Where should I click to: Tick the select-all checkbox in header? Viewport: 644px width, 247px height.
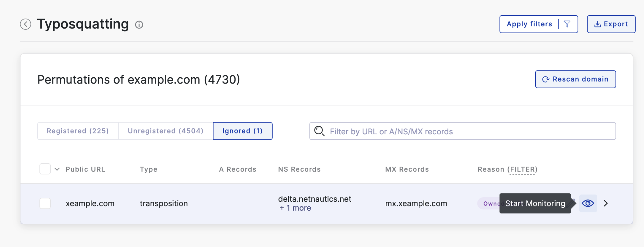tap(45, 169)
